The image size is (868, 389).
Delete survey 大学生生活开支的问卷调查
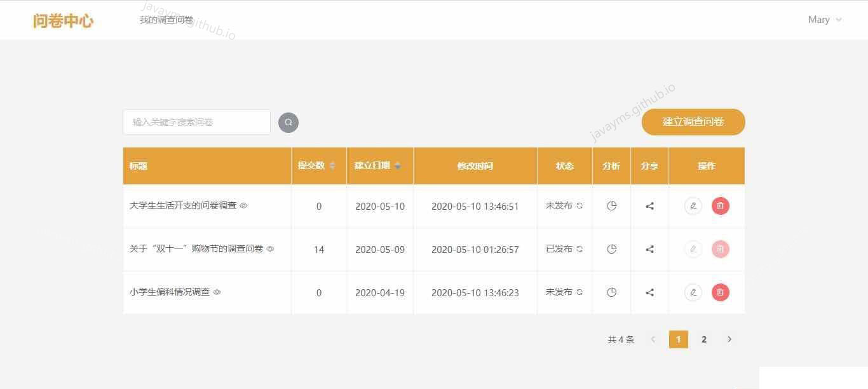[720, 206]
